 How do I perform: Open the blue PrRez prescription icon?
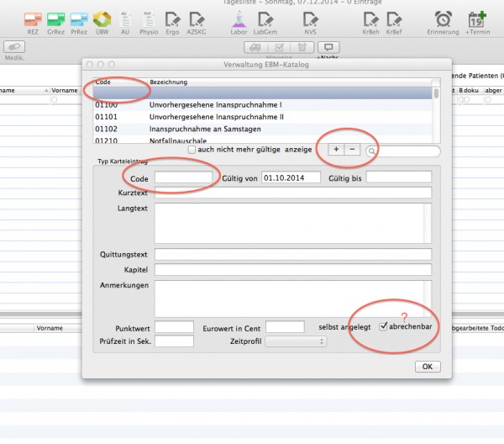79,20
